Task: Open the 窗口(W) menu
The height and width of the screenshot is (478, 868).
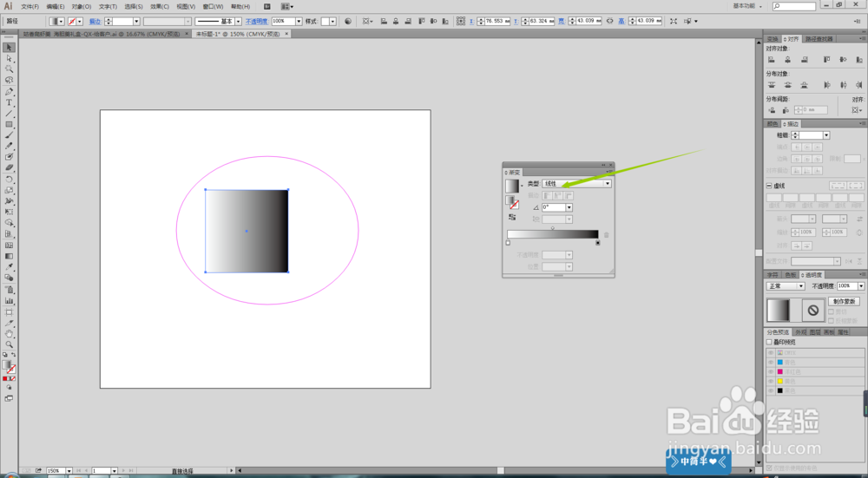Action: [x=214, y=7]
